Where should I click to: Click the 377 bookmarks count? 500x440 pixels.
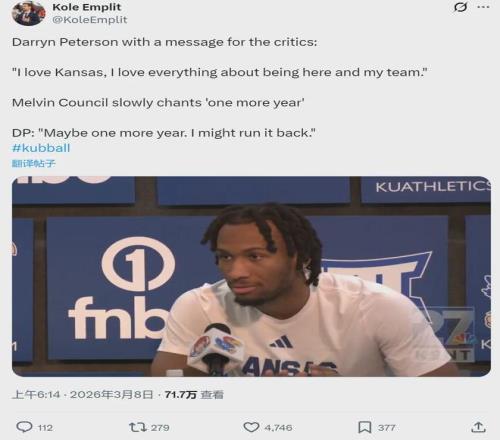[386, 427]
